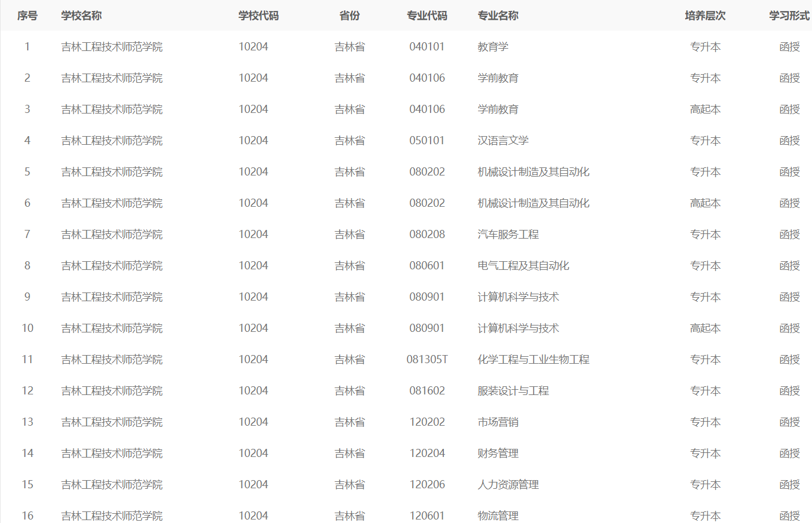This screenshot has width=812, height=523.
Task: Select 高起本 level in row 3
Action: click(706, 109)
